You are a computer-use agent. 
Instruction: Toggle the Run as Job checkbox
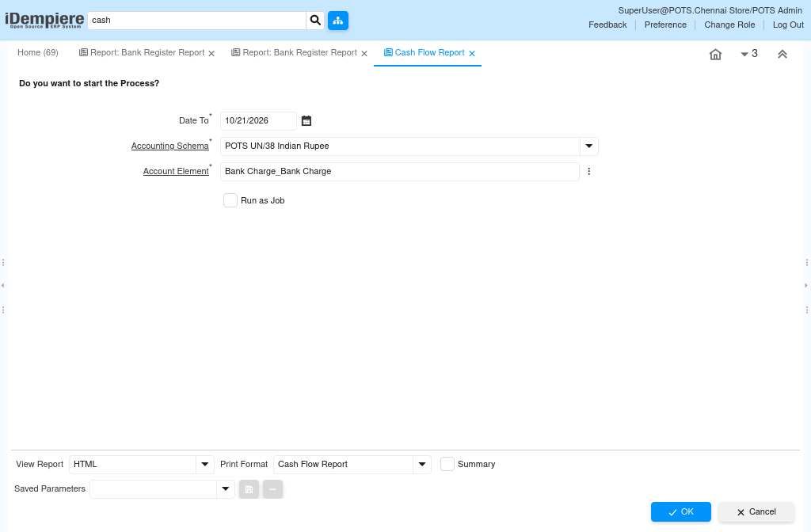(x=230, y=200)
